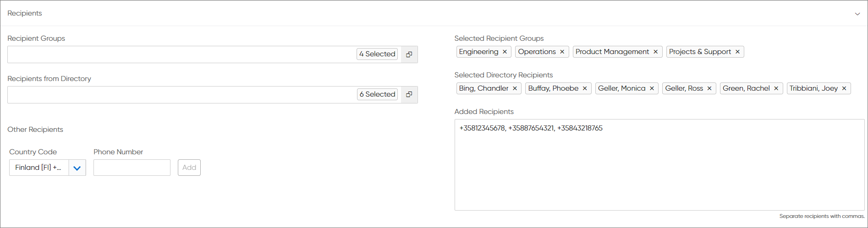The height and width of the screenshot is (228, 868).
Task: Remove Geller, Ross from directory recipients
Action: [x=709, y=88]
